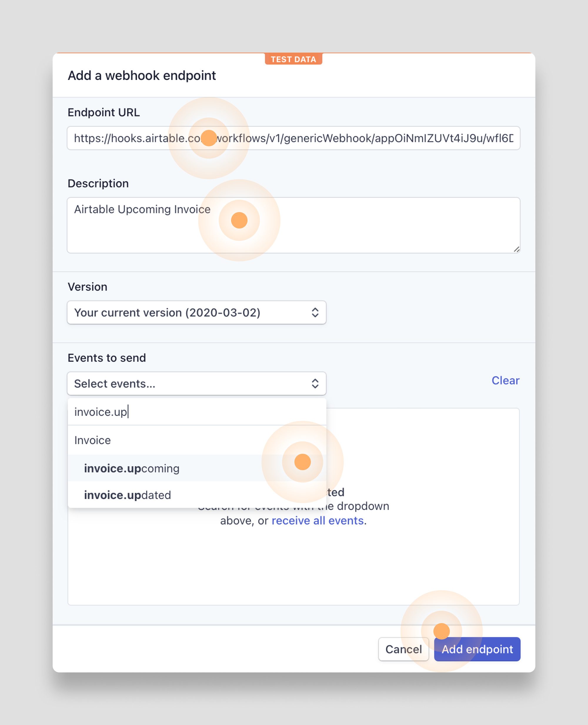Choose the Invoice event category
Viewport: 588px width, 725px height.
(x=92, y=440)
